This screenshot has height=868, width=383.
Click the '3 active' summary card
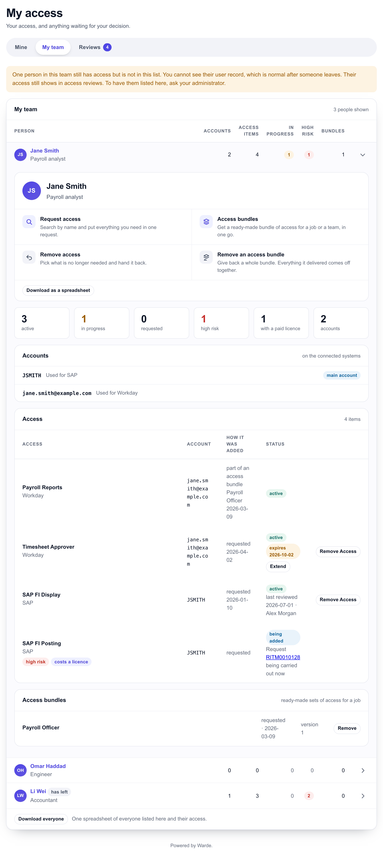click(42, 323)
